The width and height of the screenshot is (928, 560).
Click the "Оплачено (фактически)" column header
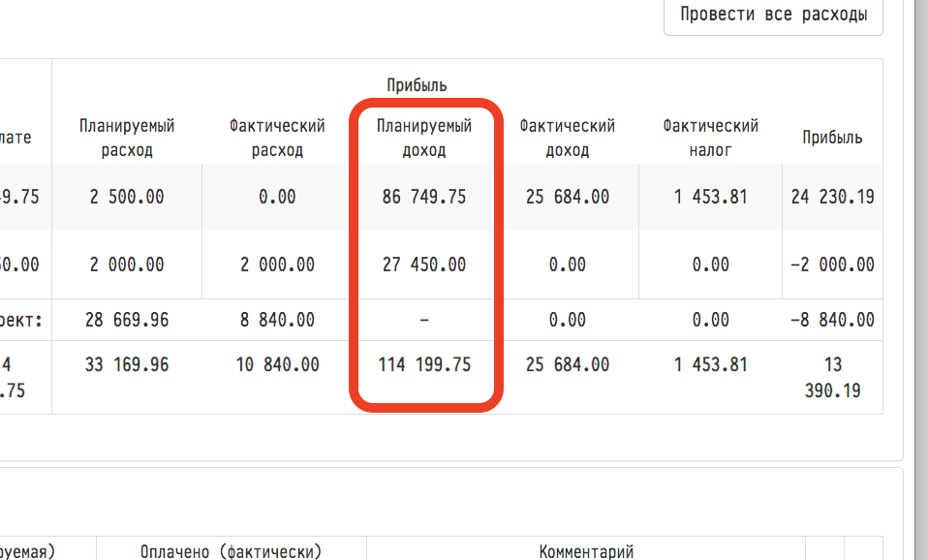pyautogui.click(x=231, y=551)
